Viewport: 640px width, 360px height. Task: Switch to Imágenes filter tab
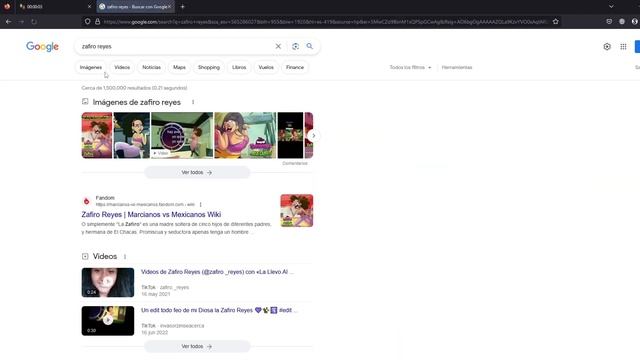pos(91,67)
